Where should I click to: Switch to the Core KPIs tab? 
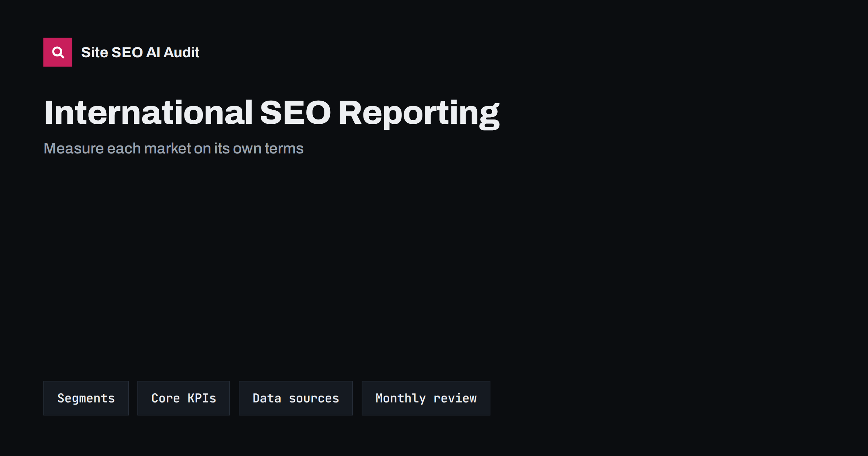(184, 398)
